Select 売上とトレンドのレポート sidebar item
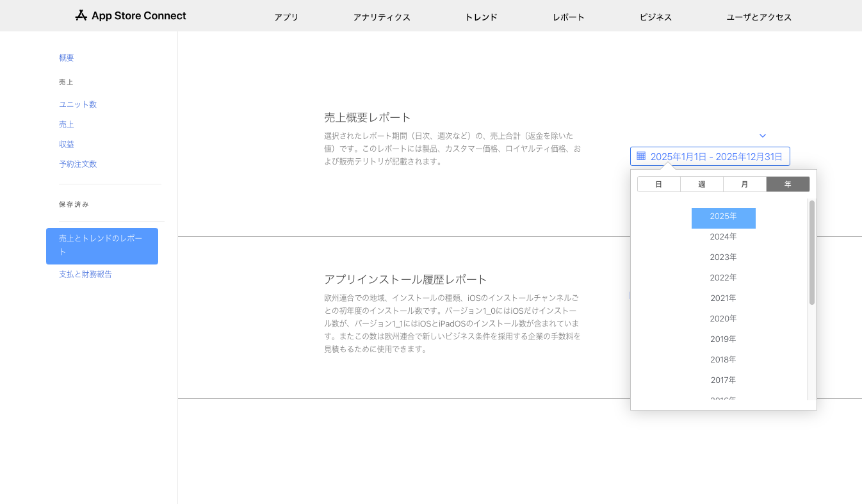The width and height of the screenshot is (862, 504). [x=102, y=245]
